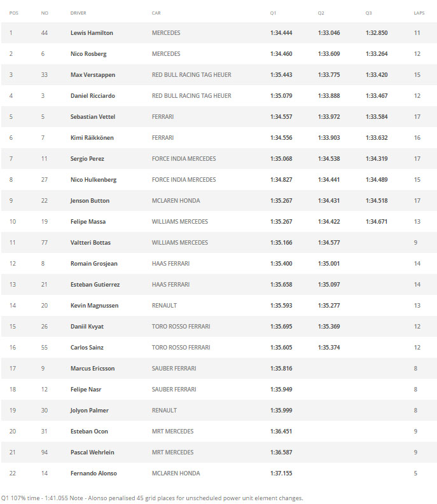This screenshot has height=504, width=437.
Task: Click the DRIVER column header
Action: (78, 13)
